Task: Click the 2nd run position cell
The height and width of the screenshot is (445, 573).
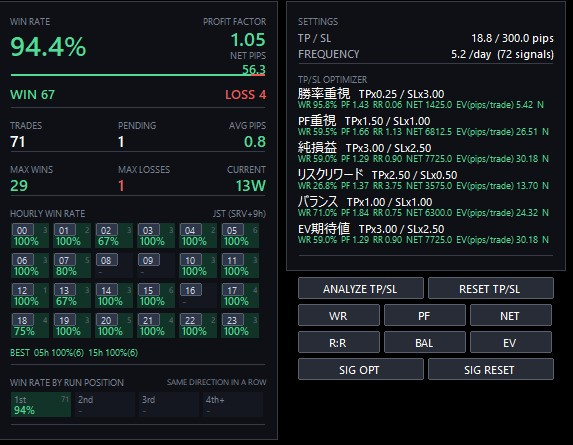Action: (x=105, y=404)
